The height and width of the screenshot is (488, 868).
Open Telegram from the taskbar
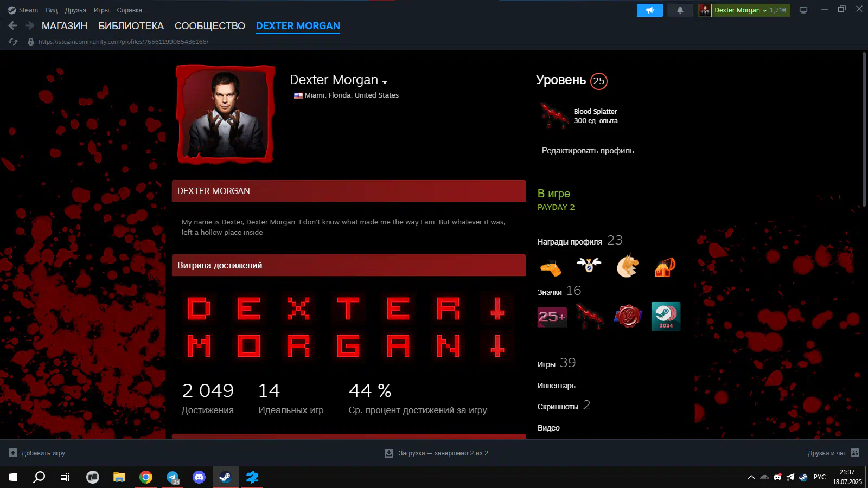coord(173,477)
